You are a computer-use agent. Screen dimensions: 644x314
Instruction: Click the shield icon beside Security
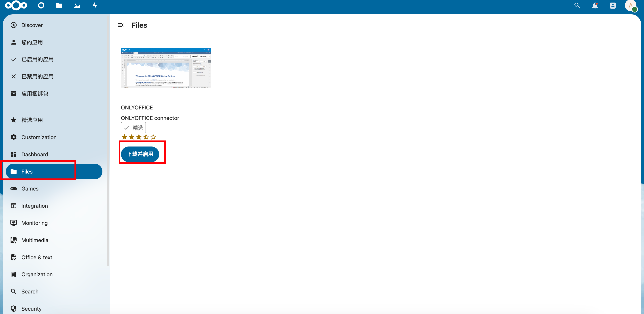click(x=14, y=309)
